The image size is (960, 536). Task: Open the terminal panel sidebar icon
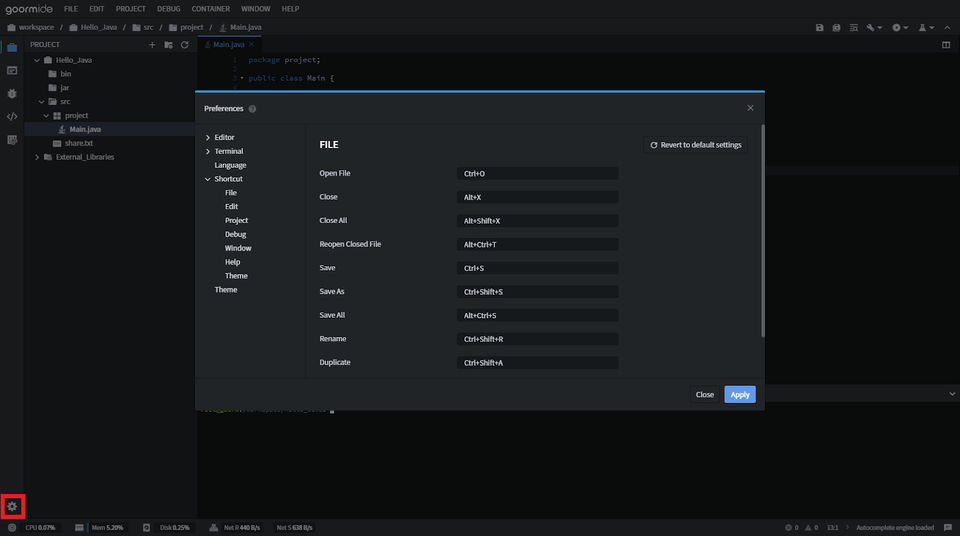[12, 70]
